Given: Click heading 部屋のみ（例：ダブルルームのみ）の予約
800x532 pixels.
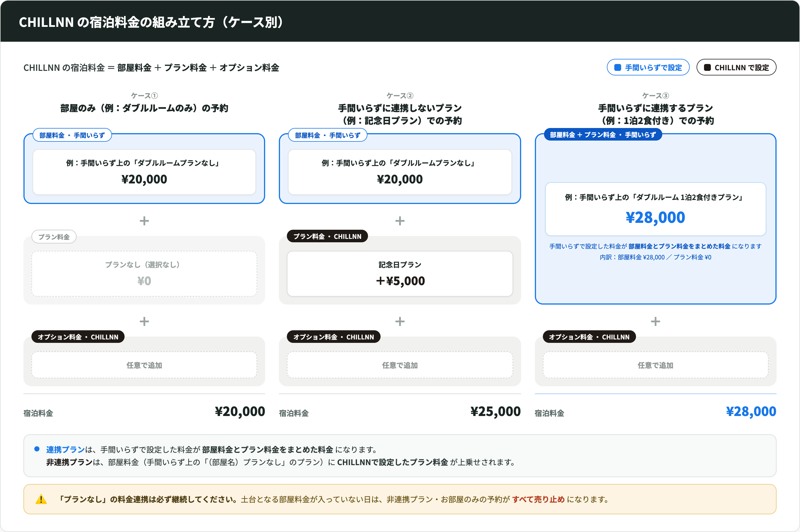Looking at the screenshot, I should click(144, 108).
